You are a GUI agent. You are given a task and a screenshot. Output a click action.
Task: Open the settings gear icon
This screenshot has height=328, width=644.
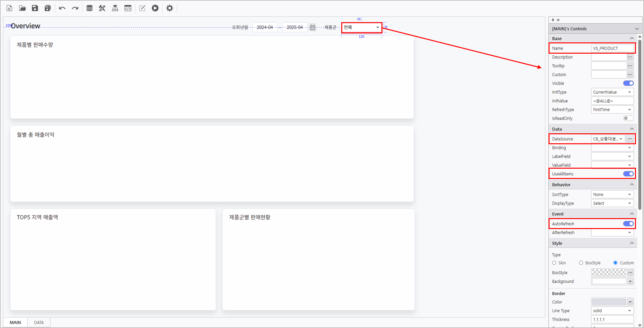click(170, 8)
